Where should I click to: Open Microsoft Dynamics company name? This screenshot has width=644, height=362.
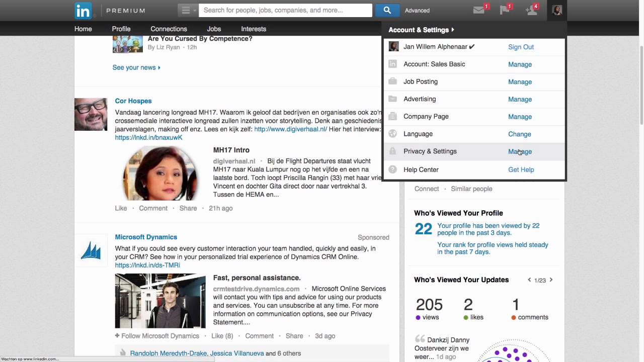tap(146, 237)
